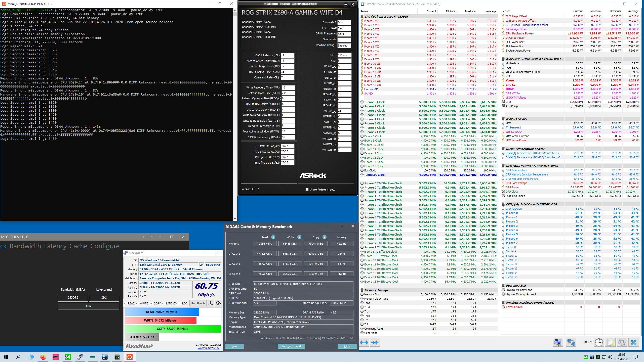
Task: Open the www.maxxpi2.de link
Action: coord(208,348)
